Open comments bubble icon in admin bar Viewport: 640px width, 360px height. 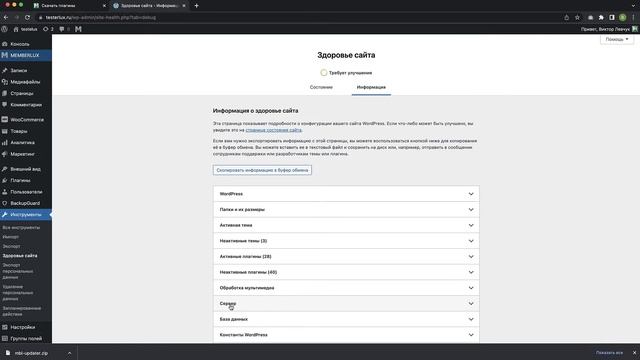click(64, 29)
